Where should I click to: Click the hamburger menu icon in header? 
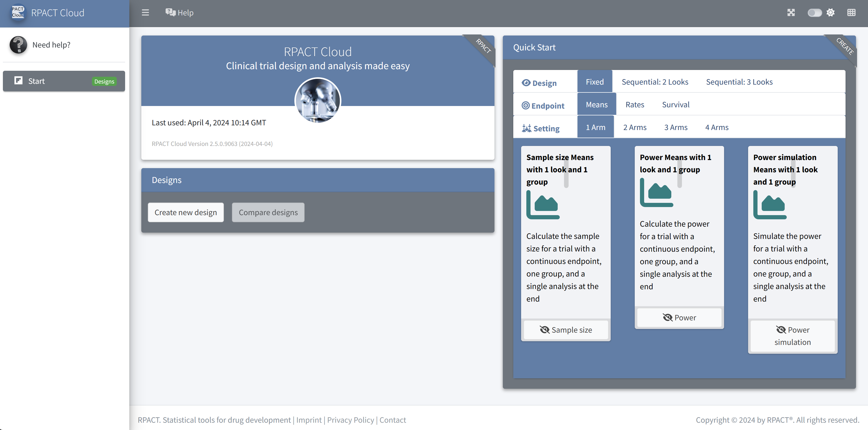[145, 13]
